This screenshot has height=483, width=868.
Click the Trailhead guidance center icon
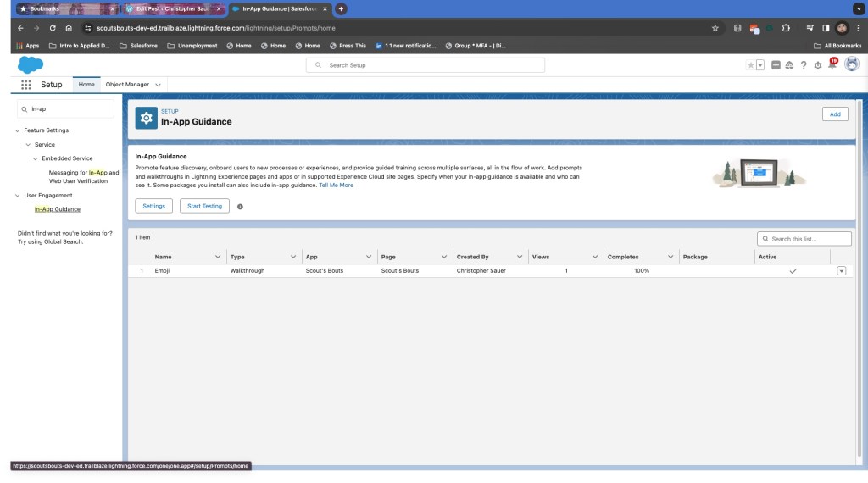(x=789, y=65)
